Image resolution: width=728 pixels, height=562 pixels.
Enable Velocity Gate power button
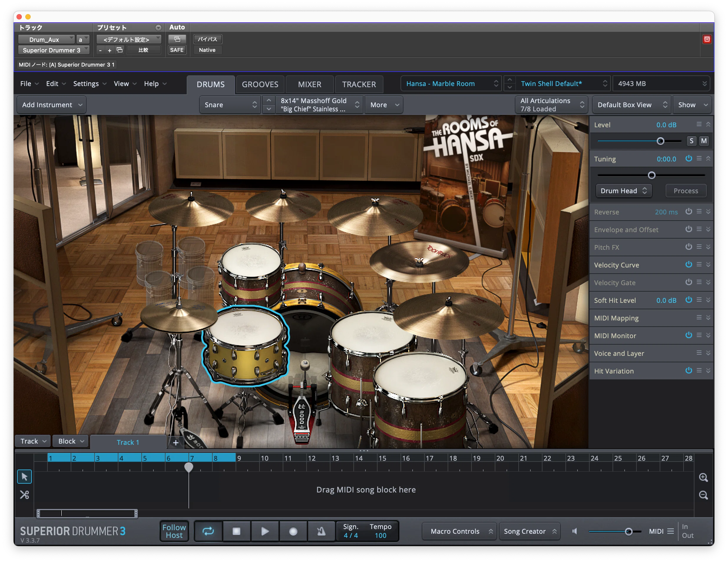click(688, 282)
